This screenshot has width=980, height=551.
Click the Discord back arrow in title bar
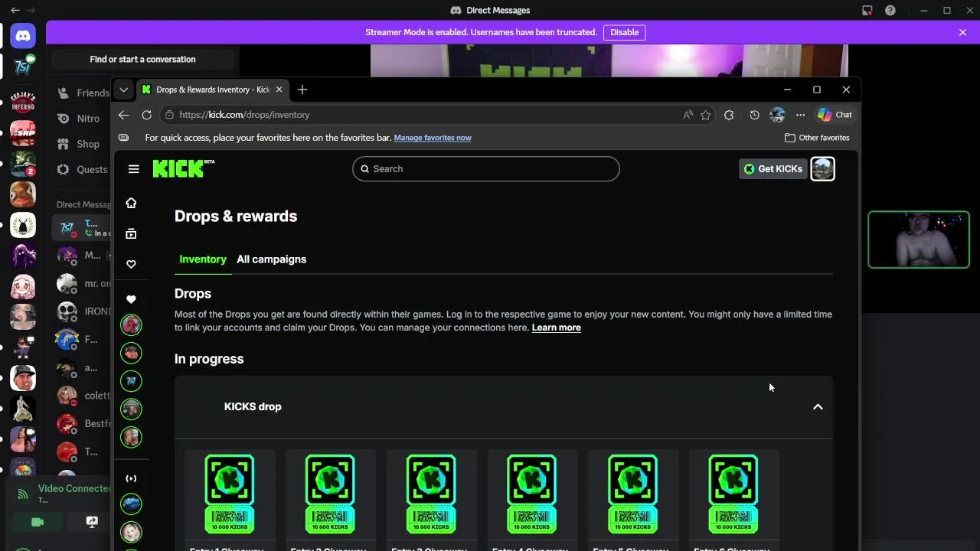pyautogui.click(x=15, y=11)
